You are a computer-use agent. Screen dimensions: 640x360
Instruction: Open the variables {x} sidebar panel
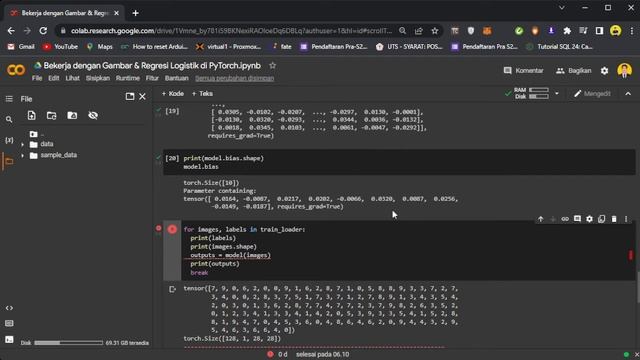click(9, 140)
